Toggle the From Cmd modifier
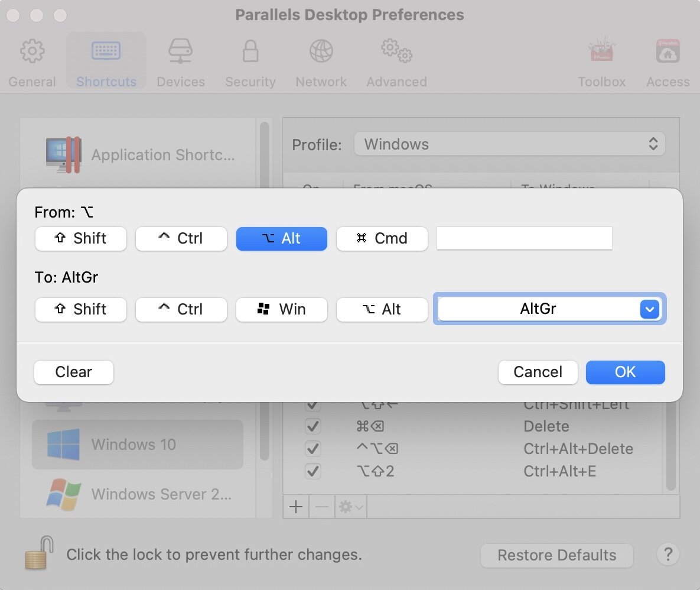700x590 pixels. (x=382, y=238)
